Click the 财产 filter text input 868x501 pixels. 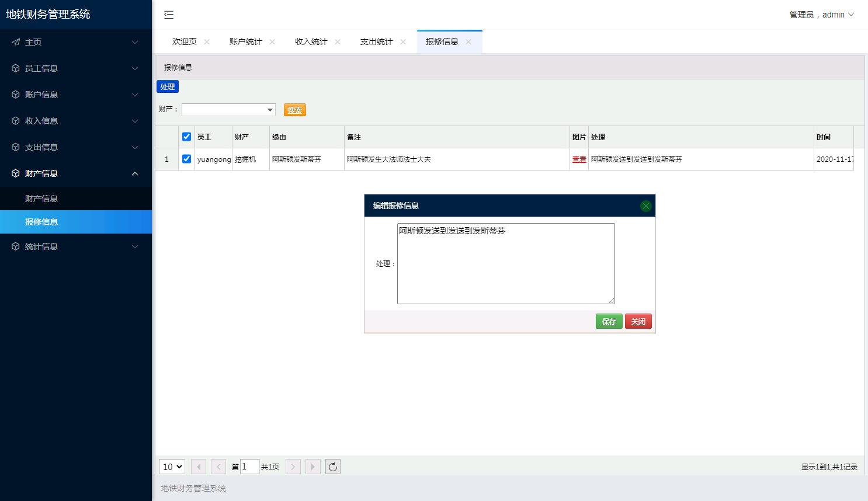(224, 110)
